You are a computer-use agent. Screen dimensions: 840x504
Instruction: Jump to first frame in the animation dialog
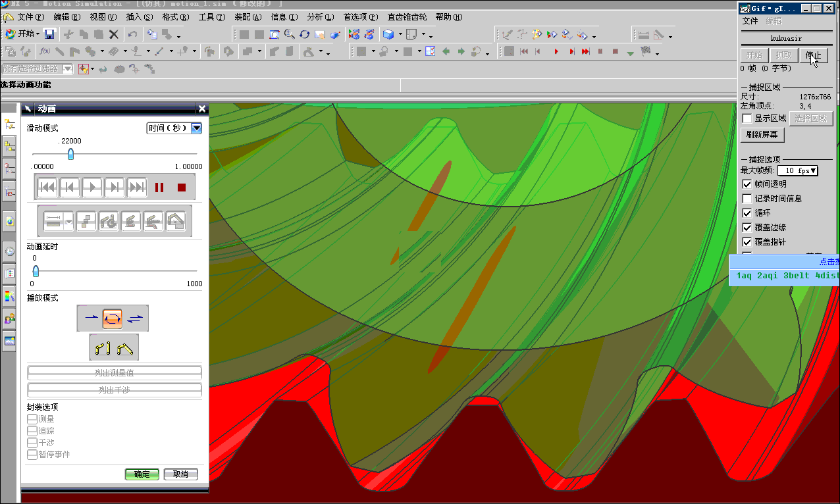point(47,188)
